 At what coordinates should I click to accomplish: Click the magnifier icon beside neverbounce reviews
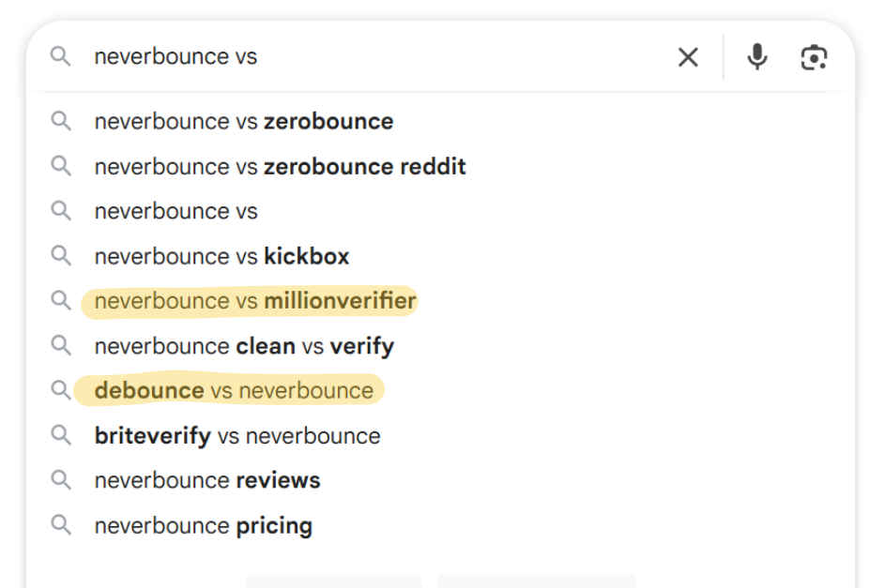click(x=61, y=480)
